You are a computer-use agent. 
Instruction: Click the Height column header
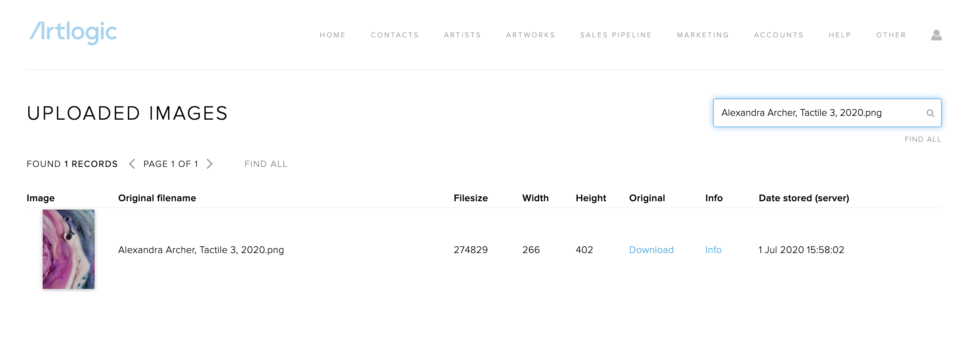[591, 198]
